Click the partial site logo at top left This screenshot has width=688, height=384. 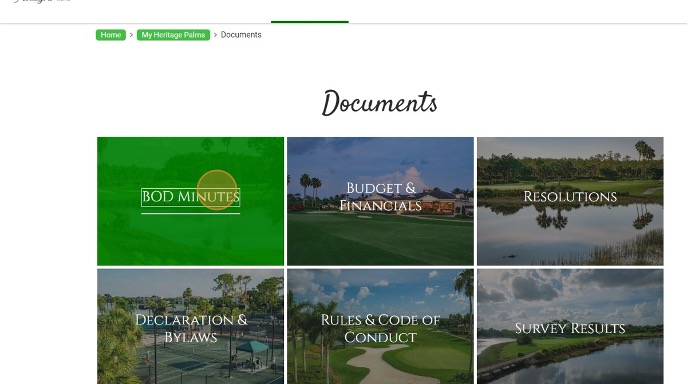pyautogui.click(x=42, y=1)
